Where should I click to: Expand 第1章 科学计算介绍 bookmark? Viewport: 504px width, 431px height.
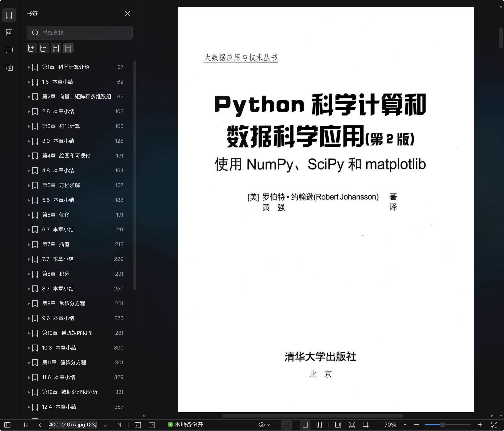coord(29,67)
